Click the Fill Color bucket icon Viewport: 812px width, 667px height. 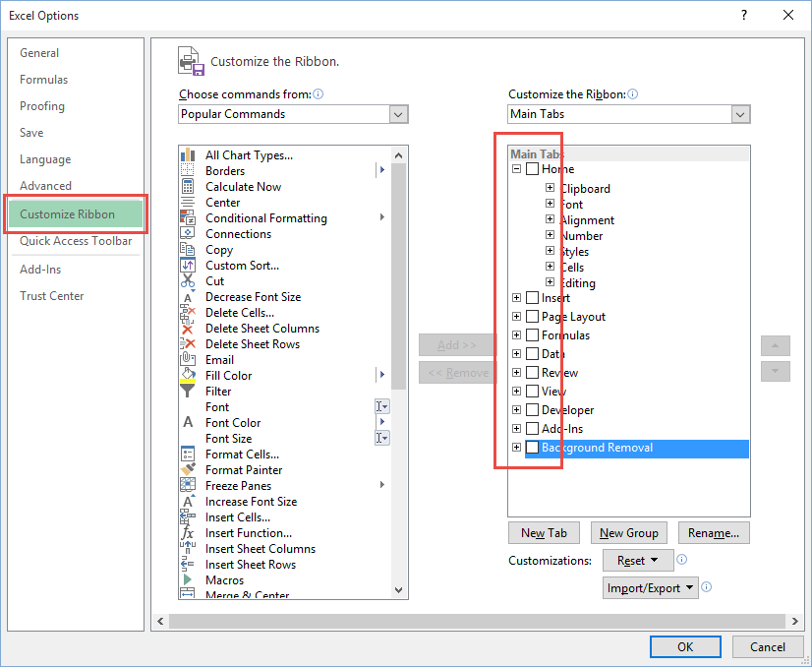click(x=188, y=375)
